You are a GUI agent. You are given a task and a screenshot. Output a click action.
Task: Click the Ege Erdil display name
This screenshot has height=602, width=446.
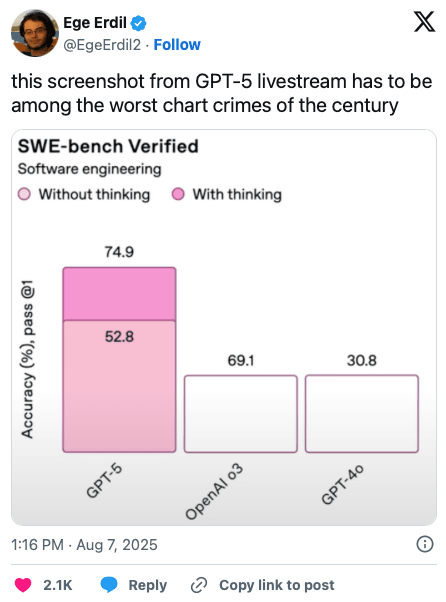(95, 23)
